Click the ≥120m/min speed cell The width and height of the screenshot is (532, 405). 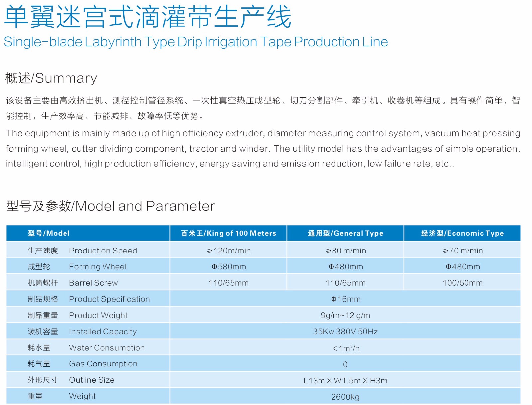[x=229, y=251]
